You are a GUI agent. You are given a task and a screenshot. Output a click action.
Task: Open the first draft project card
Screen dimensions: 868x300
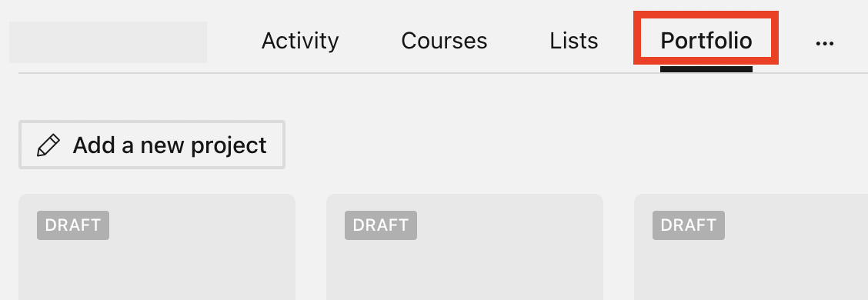(x=157, y=247)
